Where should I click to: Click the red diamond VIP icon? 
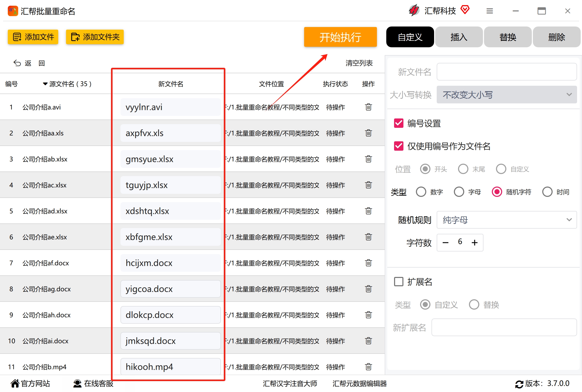465,10
